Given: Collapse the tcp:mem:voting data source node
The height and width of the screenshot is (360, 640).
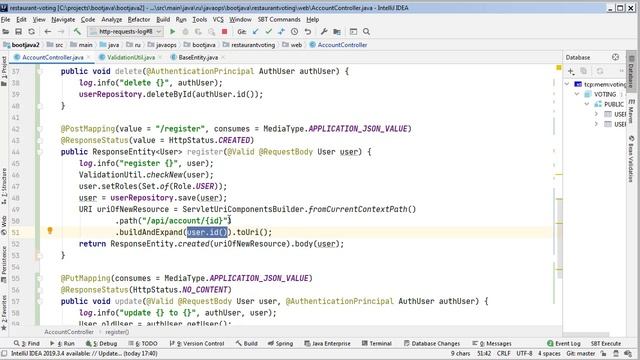Looking at the screenshot, I should [x=567, y=84].
